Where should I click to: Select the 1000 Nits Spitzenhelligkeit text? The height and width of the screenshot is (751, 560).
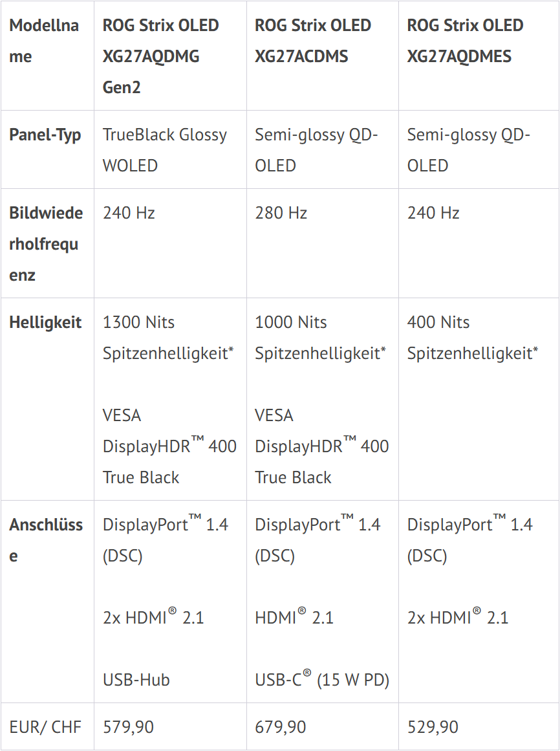[x=320, y=338]
